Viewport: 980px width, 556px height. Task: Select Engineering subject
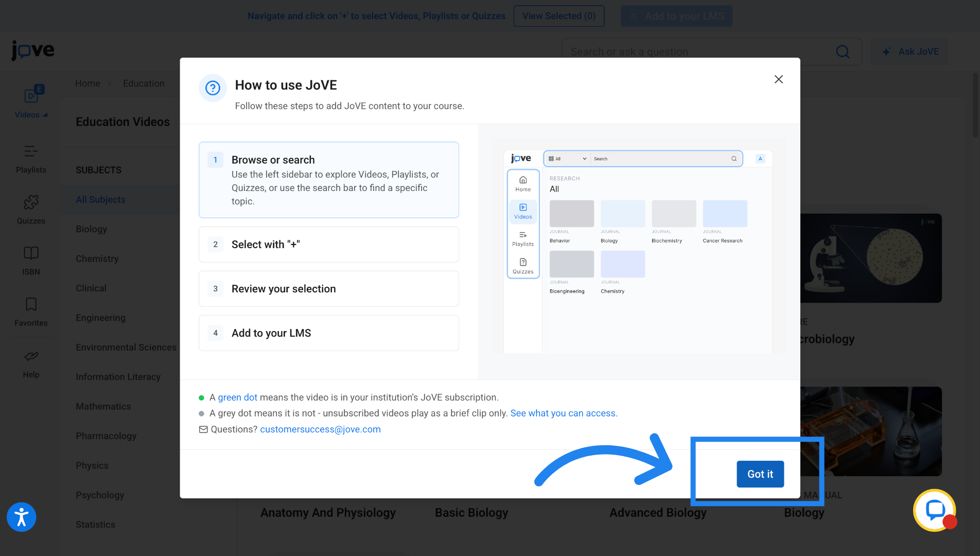click(x=100, y=318)
